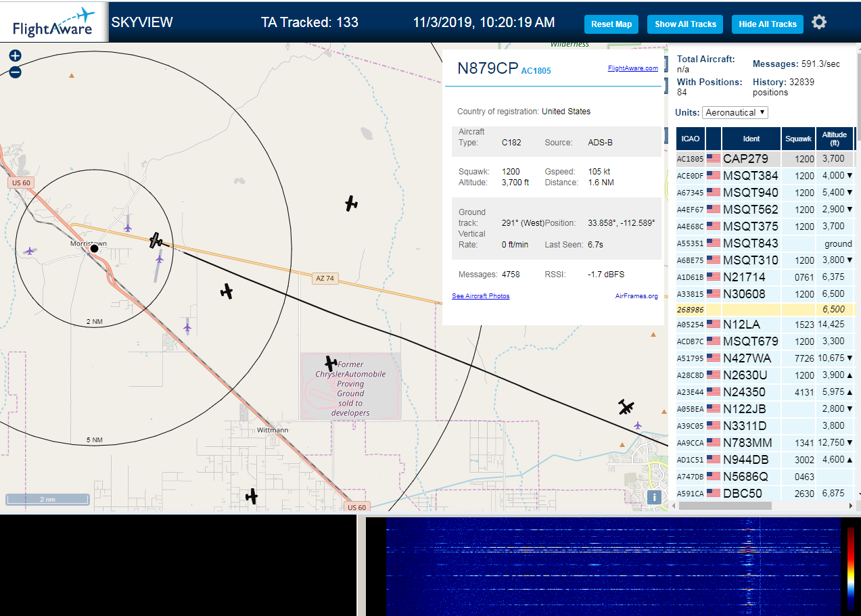
Task: Zoom out the map with minus button
Action: point(15,72)
